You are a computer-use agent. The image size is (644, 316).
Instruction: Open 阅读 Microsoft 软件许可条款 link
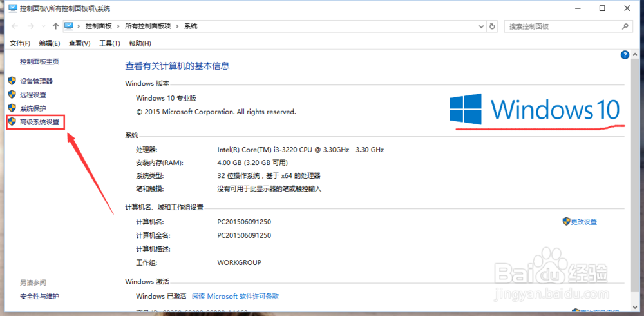(x=235, y=296)
